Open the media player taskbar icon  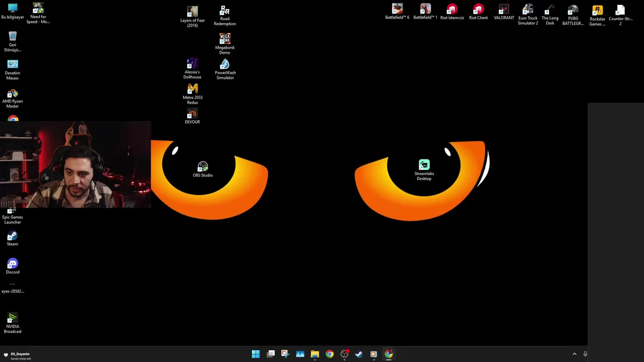click(x=373, y=354)
